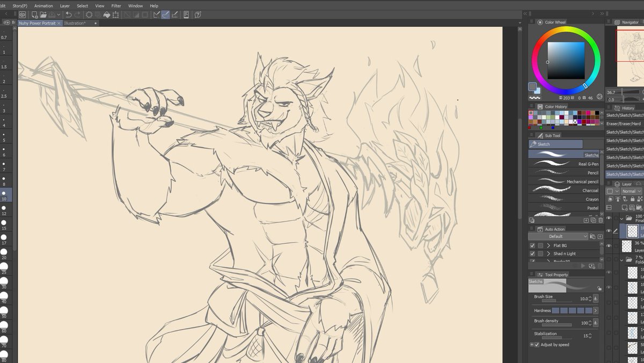Open the Window menu
The image size is (644, 363).
[x=135, y=6]
